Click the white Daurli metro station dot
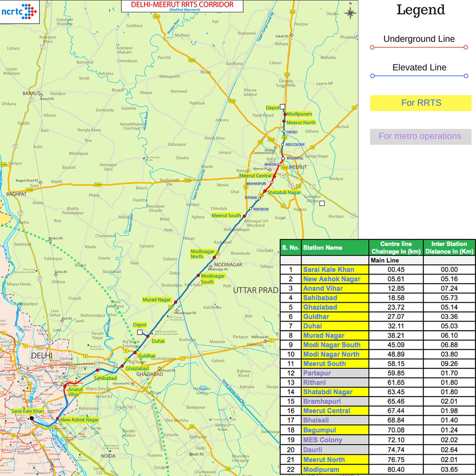The image size is (476, 476). tap(284, 131)
